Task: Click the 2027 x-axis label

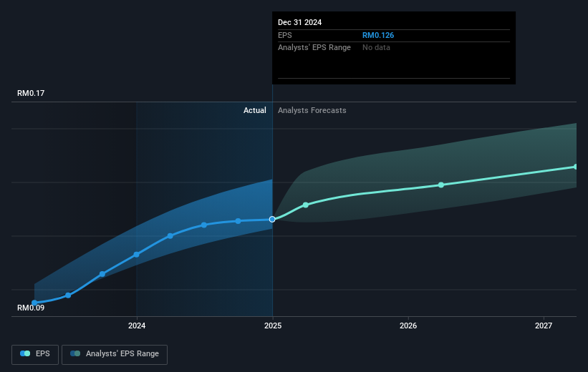Action: coord(544,326)
